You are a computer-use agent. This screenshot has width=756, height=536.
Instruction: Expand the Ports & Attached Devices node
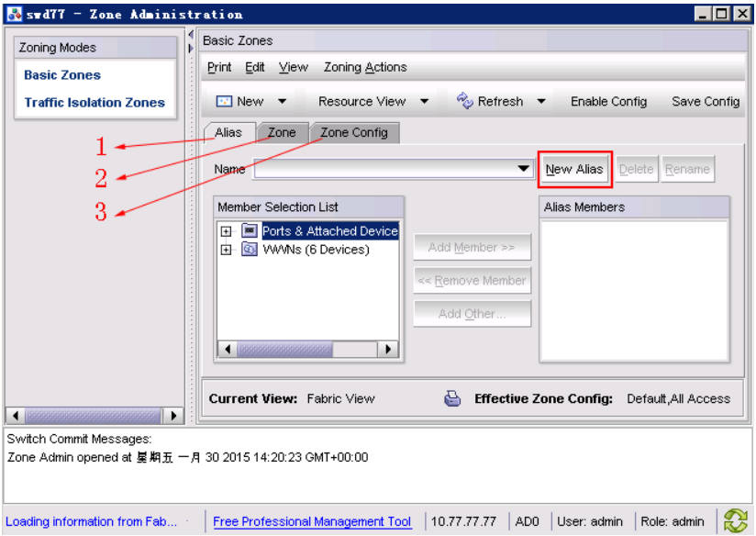coord(226,231)
